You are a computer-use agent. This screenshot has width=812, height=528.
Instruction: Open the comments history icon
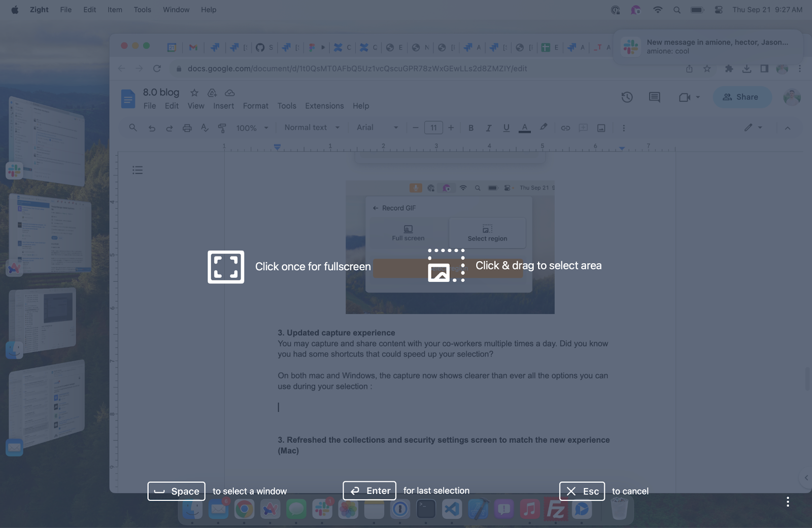coord(655,97)
